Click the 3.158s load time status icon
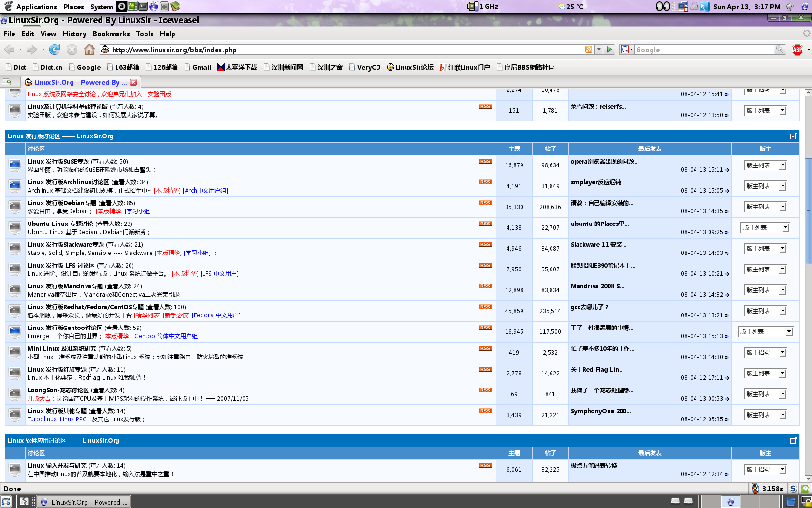 [768, 489]
